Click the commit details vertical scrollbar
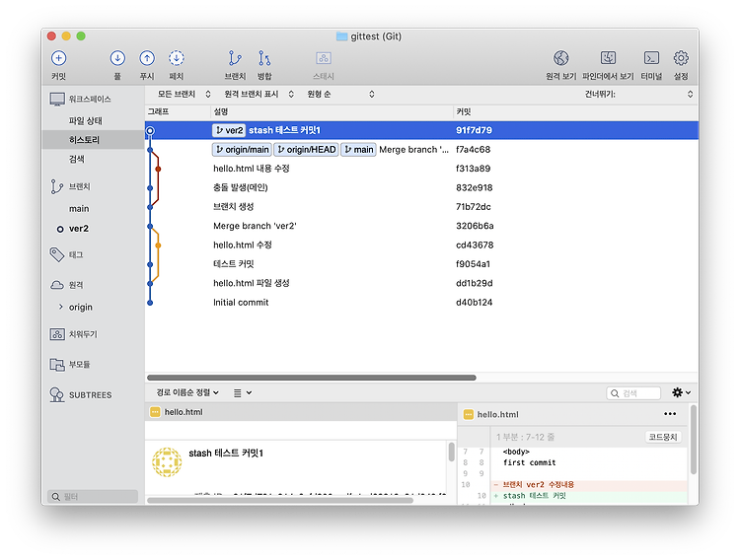The height and width of the screenshot is (560, 740). tap(451, 452)
